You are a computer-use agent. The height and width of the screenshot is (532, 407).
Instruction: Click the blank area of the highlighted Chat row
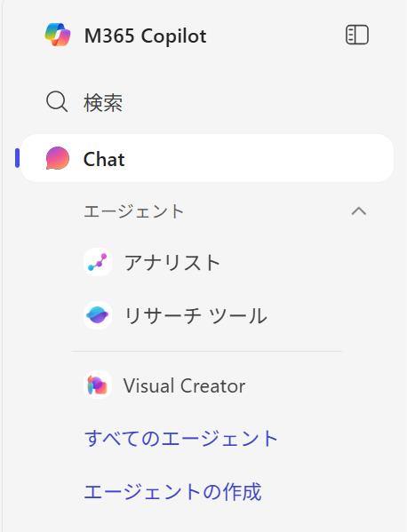(258, 158)
